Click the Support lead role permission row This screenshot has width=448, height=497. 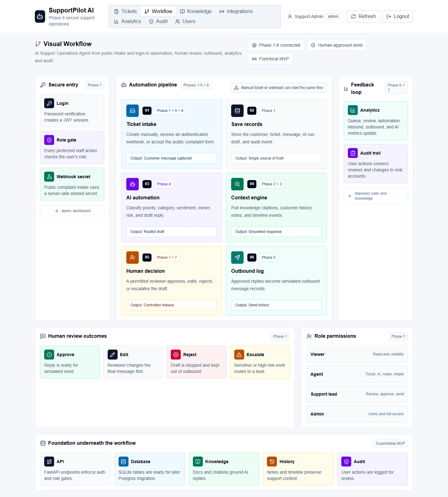click(x=357, y=394)
